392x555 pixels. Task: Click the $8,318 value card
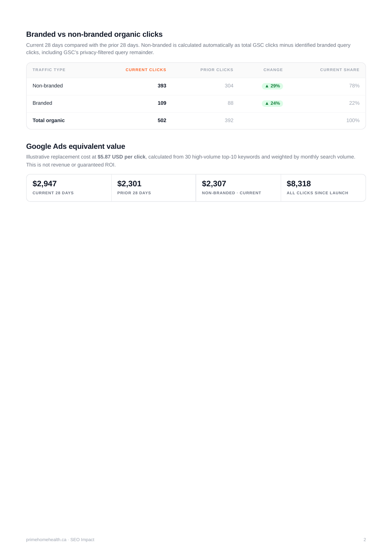click(323, 188)
